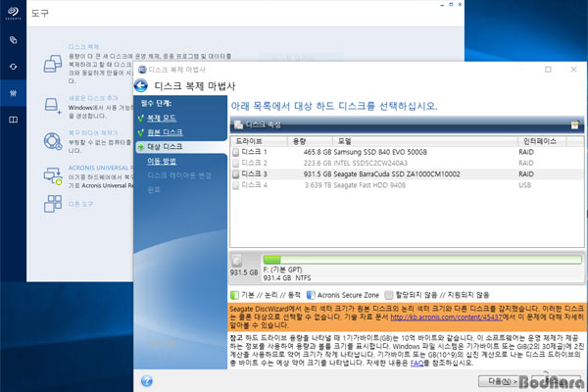Select the tools icon in the left sidebar
The width and height of the screenshot is (588, 392).
click(13, 93)
